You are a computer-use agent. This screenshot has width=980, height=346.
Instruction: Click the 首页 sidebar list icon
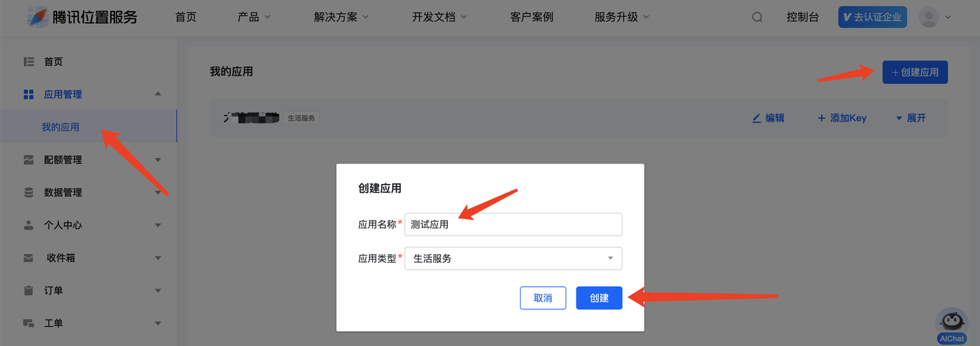coord(29,62)
